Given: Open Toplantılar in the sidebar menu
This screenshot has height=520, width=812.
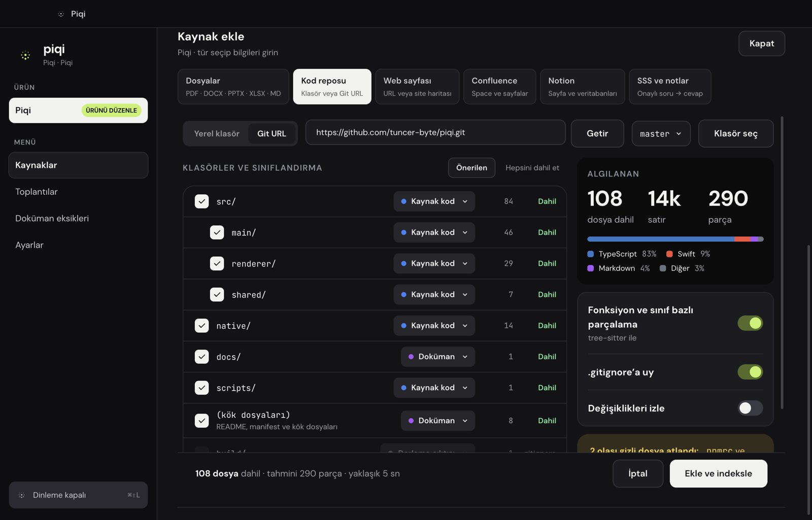Looking at the screenshot, I should coord(78,192).
